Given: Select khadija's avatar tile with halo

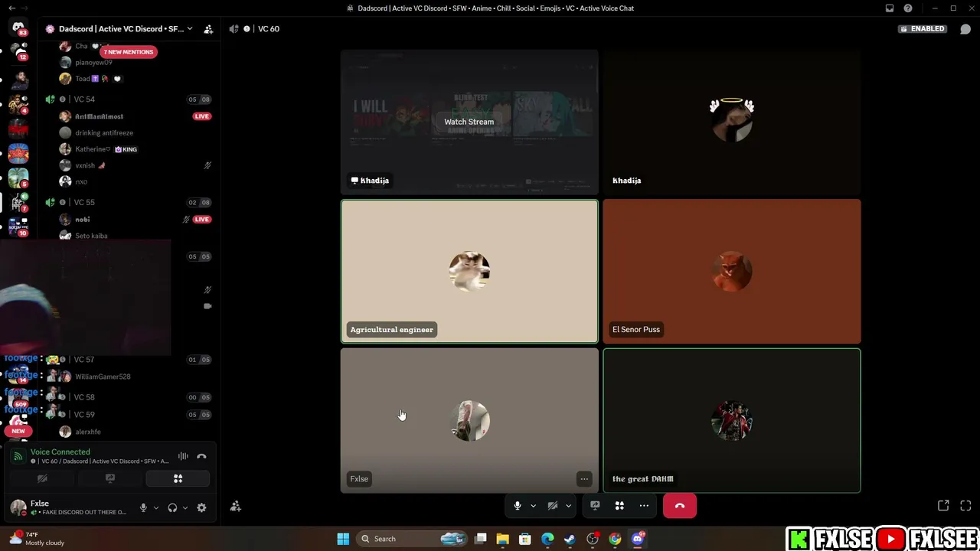Looking at the screenshot, I should click(x=732, y=122).
